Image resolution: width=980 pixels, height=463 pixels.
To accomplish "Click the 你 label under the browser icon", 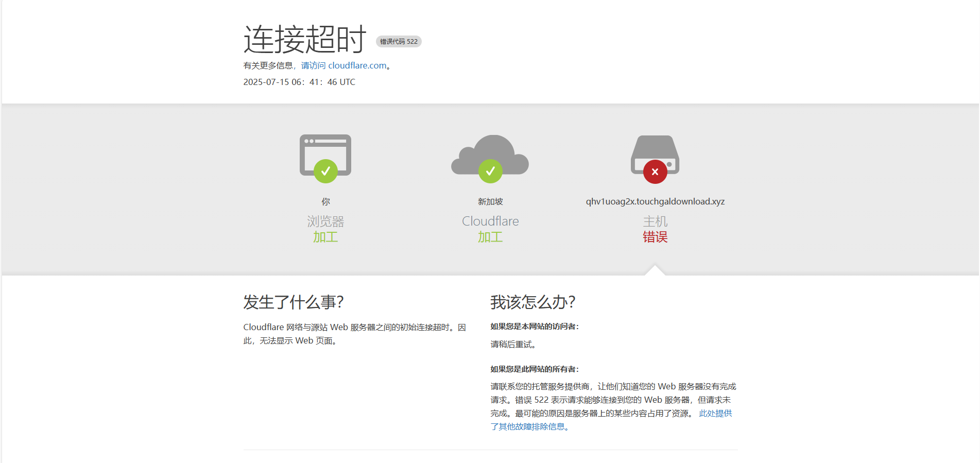I will (x=325, y=201).
